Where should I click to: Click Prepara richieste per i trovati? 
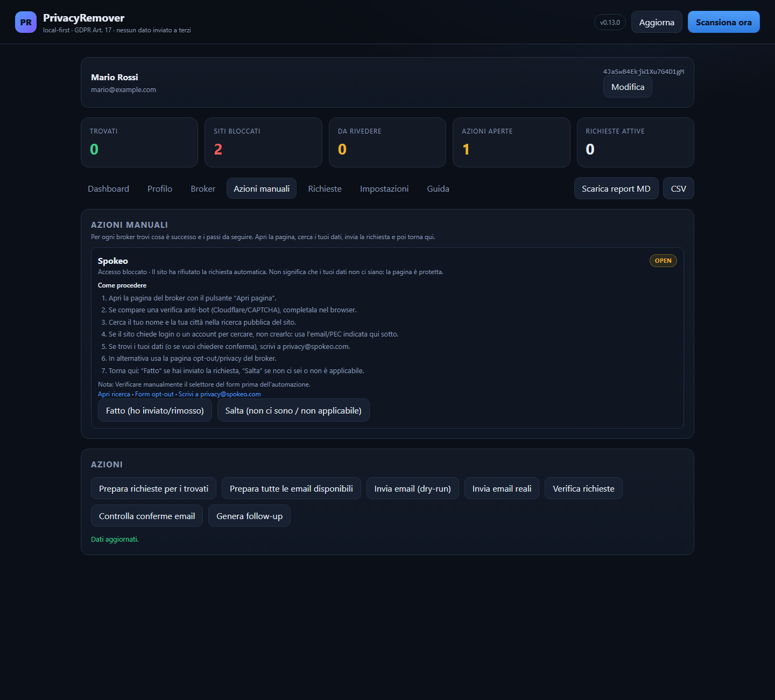pos(153,488)
